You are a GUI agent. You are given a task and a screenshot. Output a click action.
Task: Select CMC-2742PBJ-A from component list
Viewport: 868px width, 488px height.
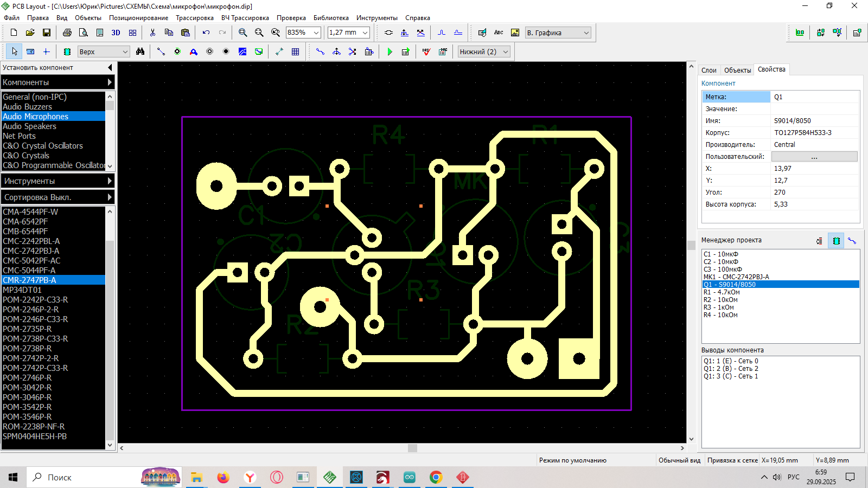(31, 251)
